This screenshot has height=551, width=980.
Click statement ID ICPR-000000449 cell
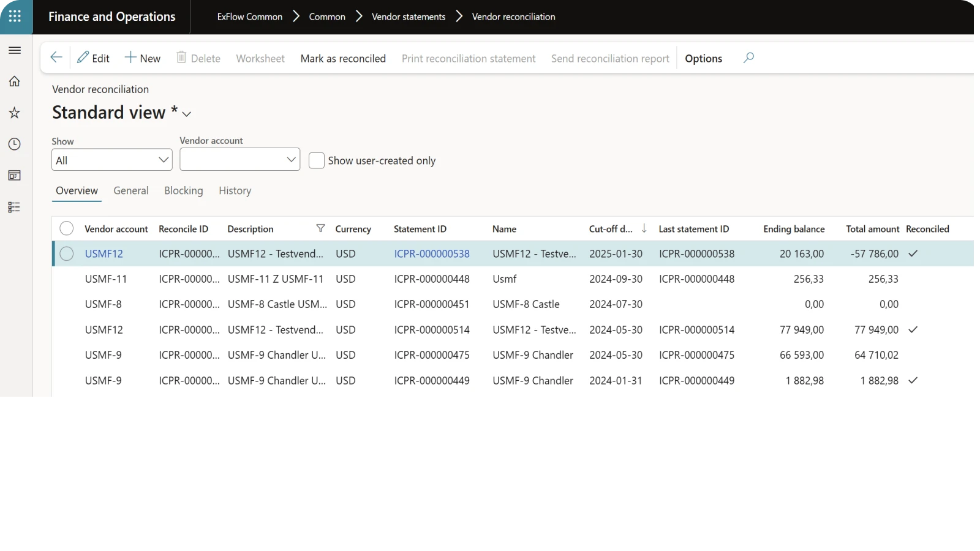tap(432, 380)
